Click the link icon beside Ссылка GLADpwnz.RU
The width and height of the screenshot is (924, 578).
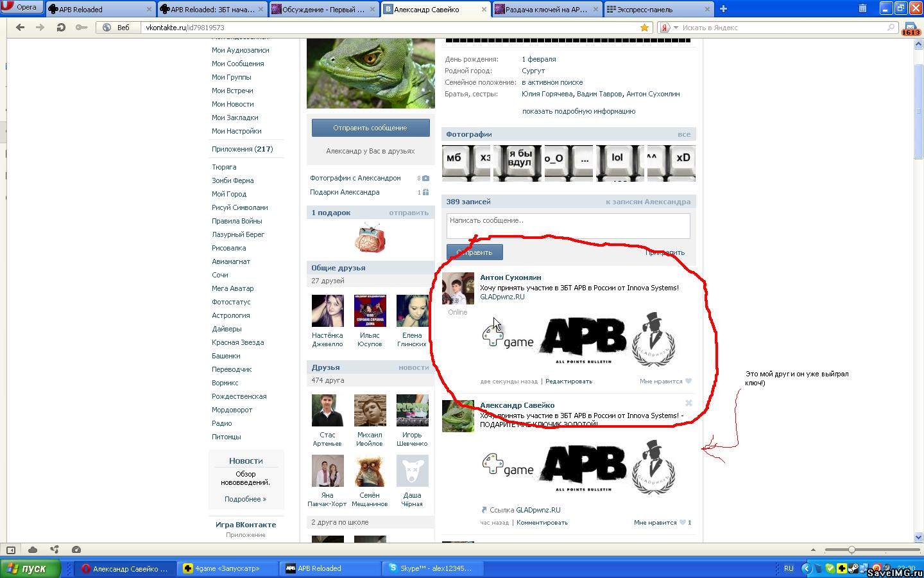pyautogui.click(x=484, y=510)
